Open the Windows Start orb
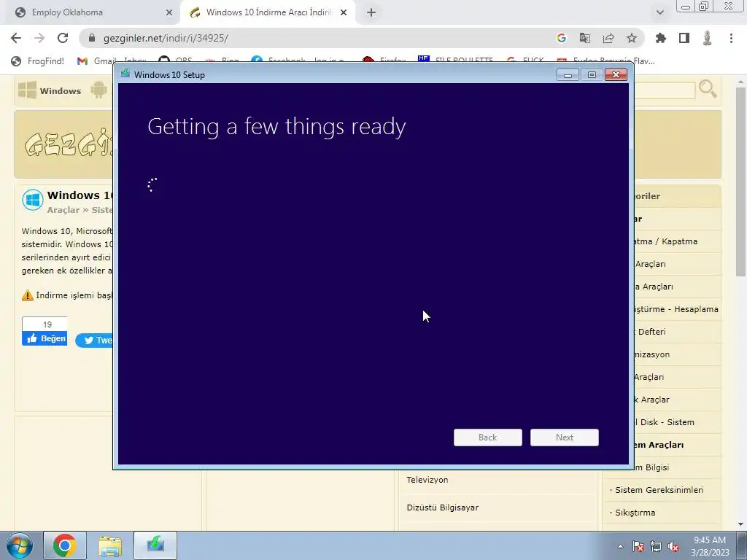747x560 pixels. pyautogui.click(x=20, y=545)
